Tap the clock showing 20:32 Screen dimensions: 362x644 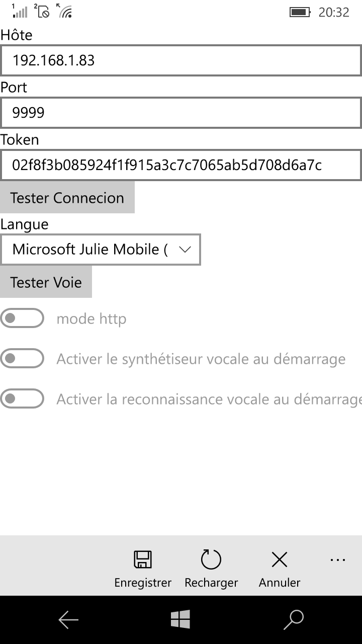(334, 12)
